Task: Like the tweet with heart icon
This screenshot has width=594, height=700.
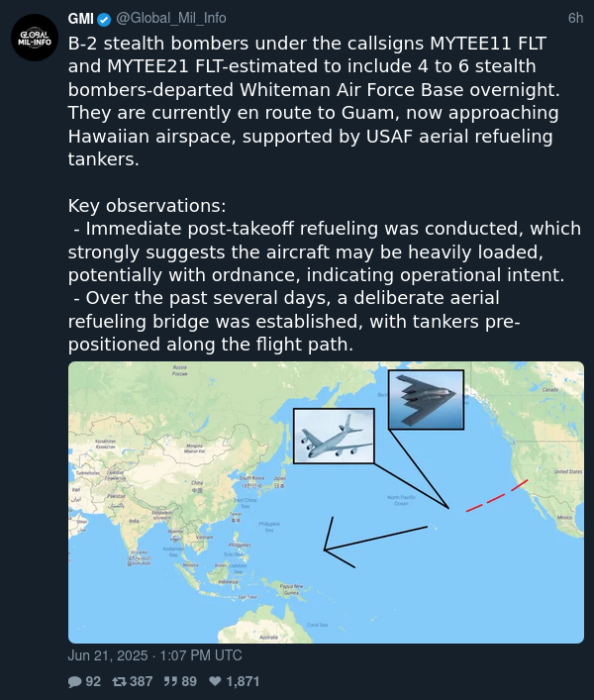Action: point(215,681)
